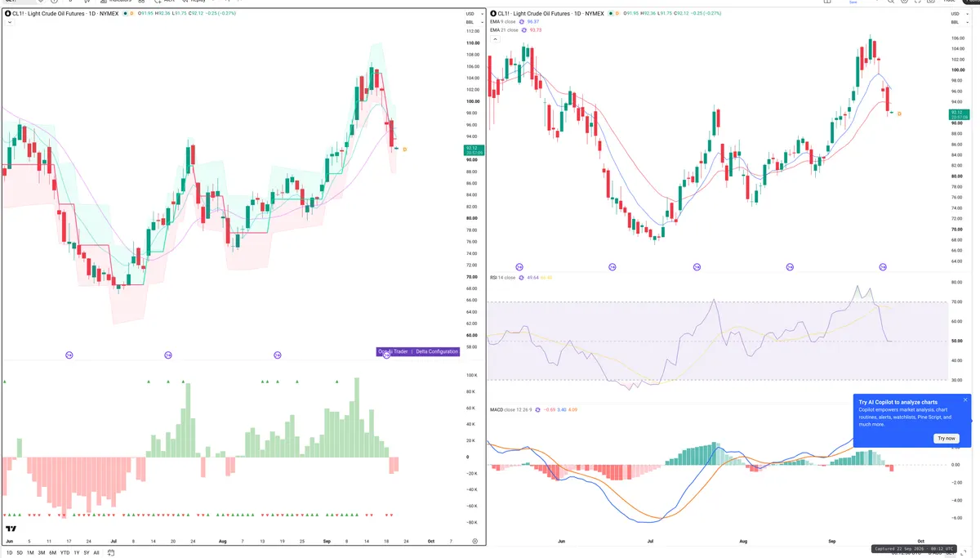Image resolution: width=980 pixels, height=558 pixels.
Task: Click the TradingView logo on the left chart
Action: click(x=9, y=528)
